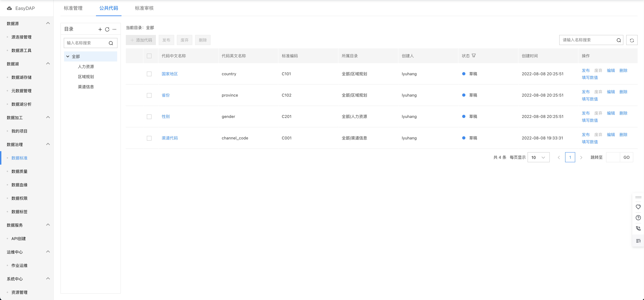Check the 性别 row checkbox
Viewport: 644px width, 300px height.
tap(149, 117)
